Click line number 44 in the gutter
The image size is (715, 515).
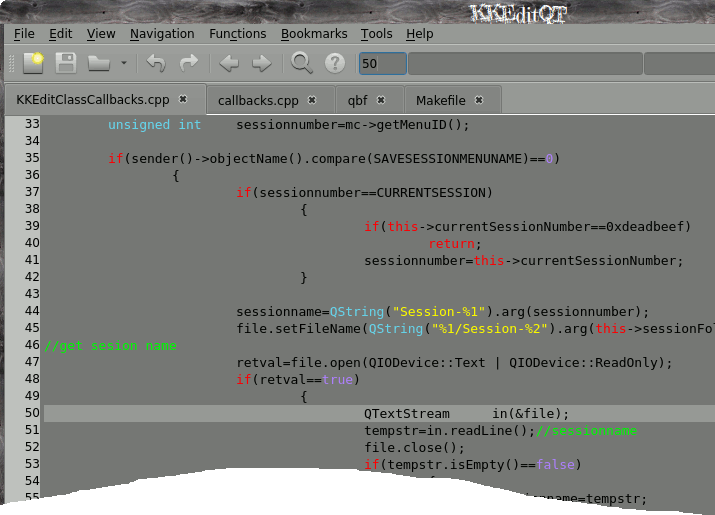pos(32,311)
